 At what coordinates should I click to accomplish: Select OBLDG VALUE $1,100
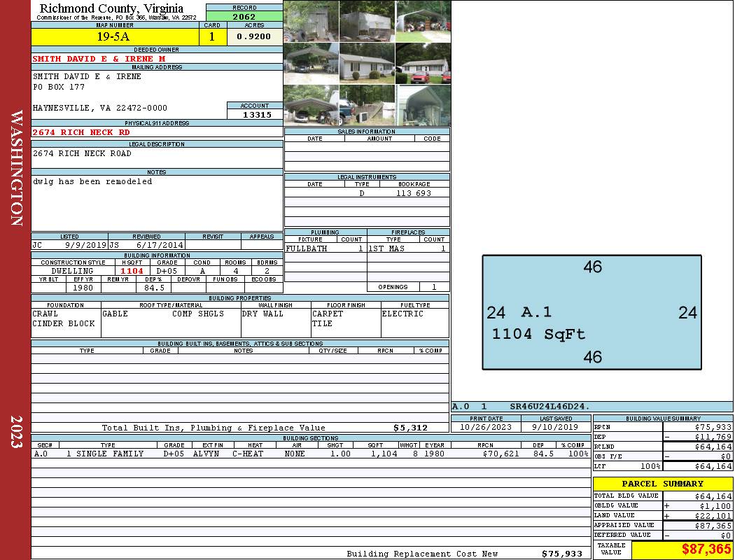tap(715, 506)
